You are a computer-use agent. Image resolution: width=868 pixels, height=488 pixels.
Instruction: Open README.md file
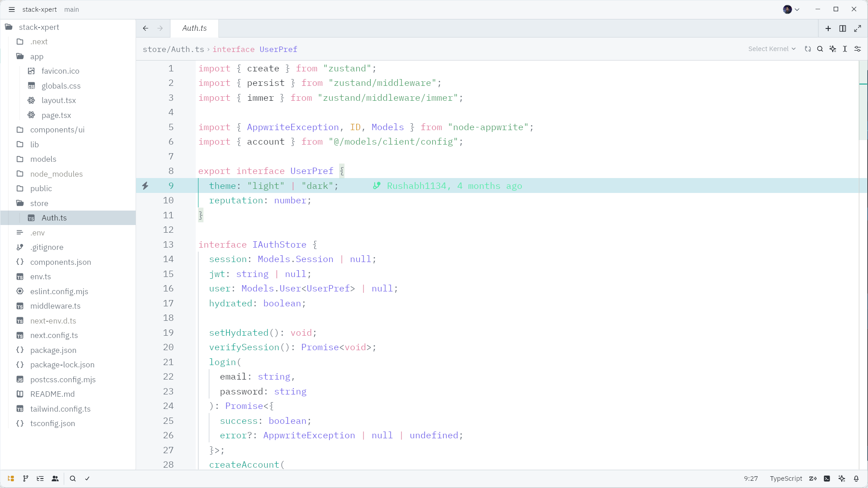tap(68, 394)
